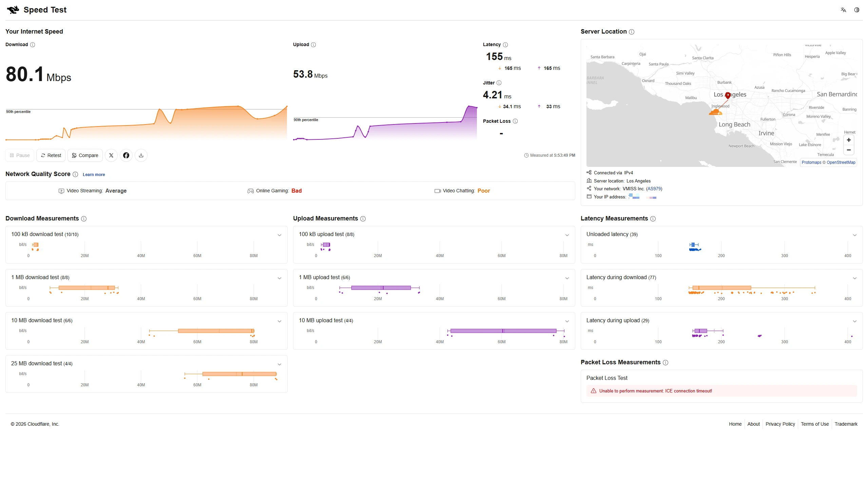
Task: Click the Latency info icon
Action: (505, 44)
